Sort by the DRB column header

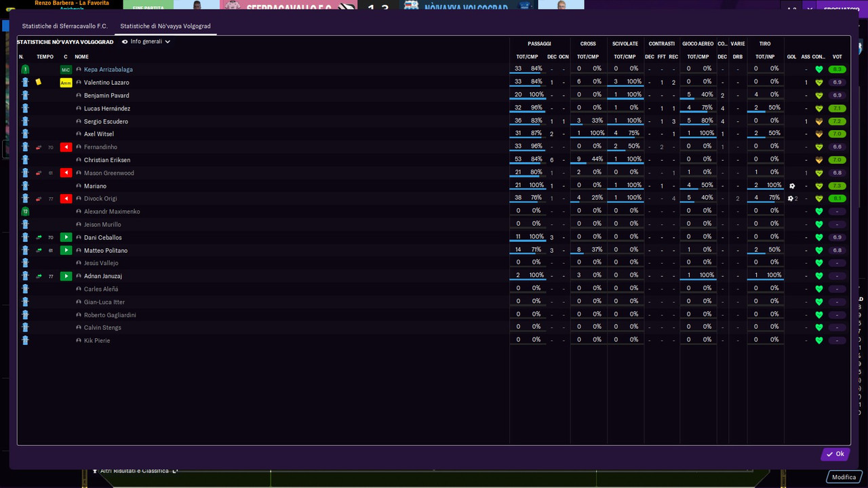click(x=738, y=57)
